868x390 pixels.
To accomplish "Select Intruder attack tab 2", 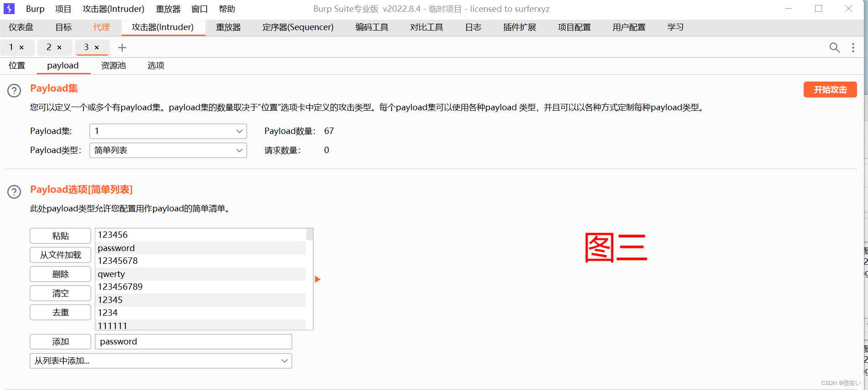I will 49,47.
